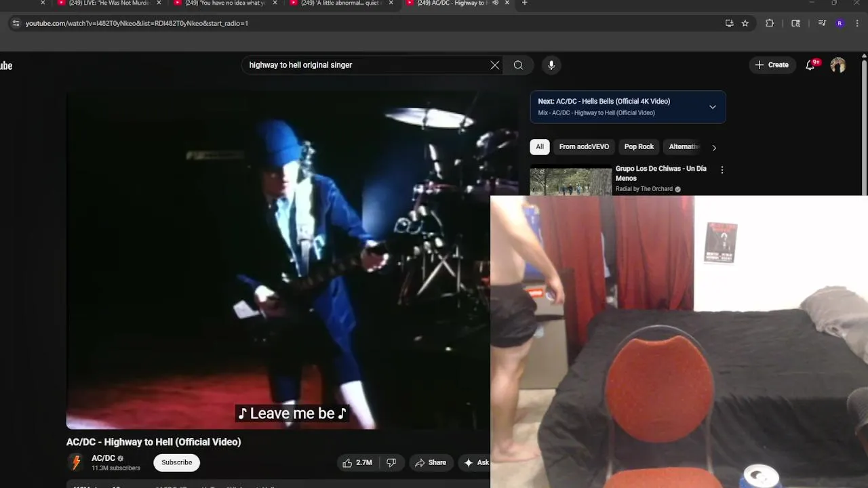Open options for the Grupo Los De Chiwas video
This screenshot has height=488, width=868.
point(722,169)
